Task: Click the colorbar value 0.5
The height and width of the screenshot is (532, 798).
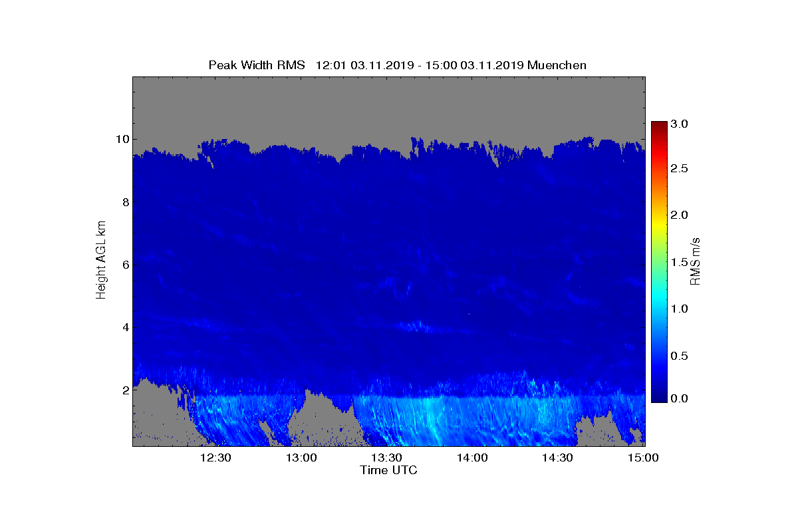Action: [x=679, y=356]
